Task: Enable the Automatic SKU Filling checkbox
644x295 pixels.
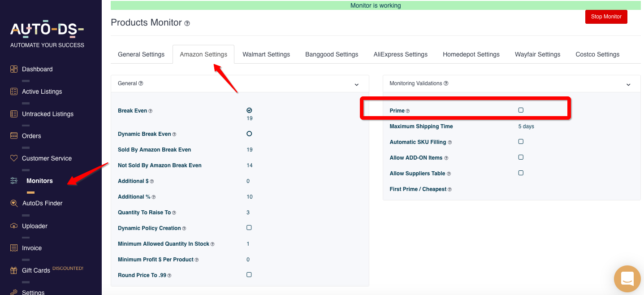Action: click(x=521, y=142)
